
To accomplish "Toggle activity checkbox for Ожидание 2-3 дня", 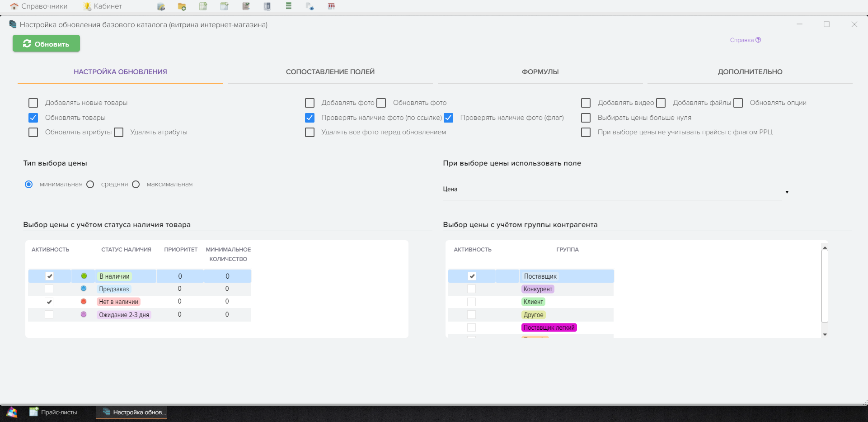I will pos(49,314).
